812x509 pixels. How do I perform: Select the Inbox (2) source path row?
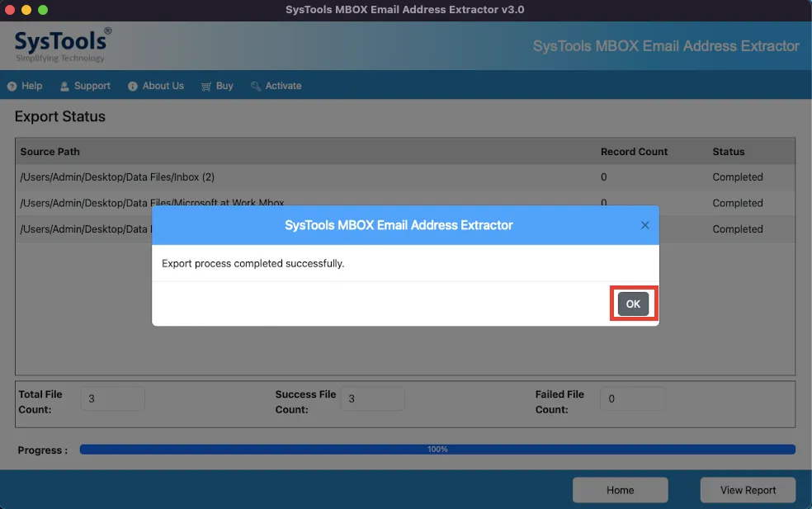(x=405, y=177)
